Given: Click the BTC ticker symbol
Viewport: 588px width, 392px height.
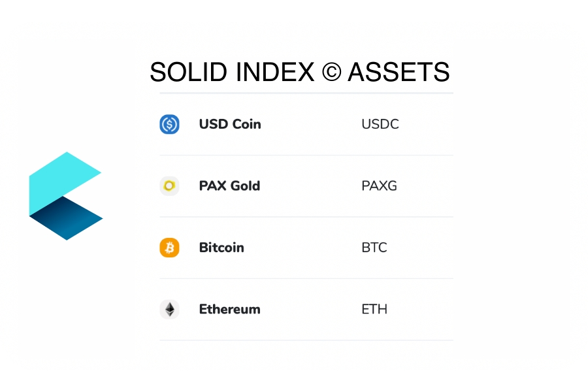Looking at the screenshot, I should tap(374, 248).
